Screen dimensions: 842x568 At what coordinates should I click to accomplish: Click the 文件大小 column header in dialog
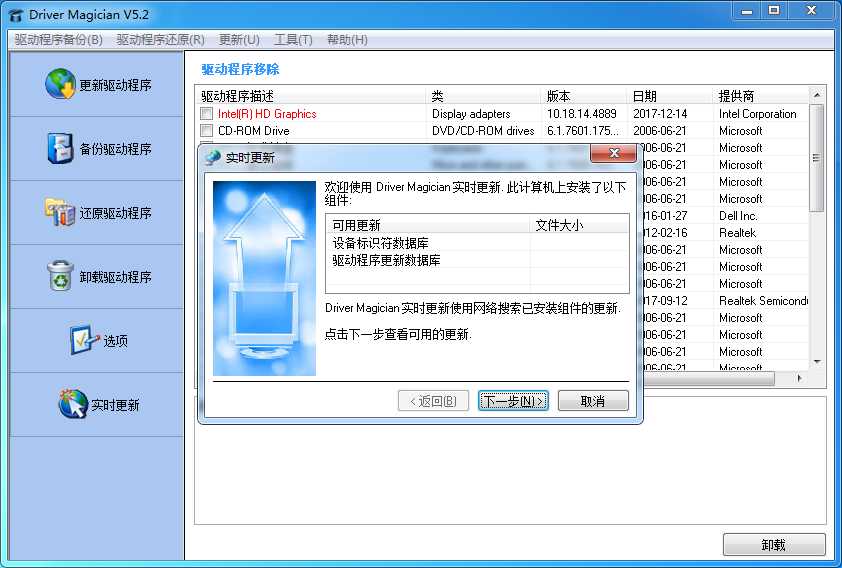tap(579, 225)
